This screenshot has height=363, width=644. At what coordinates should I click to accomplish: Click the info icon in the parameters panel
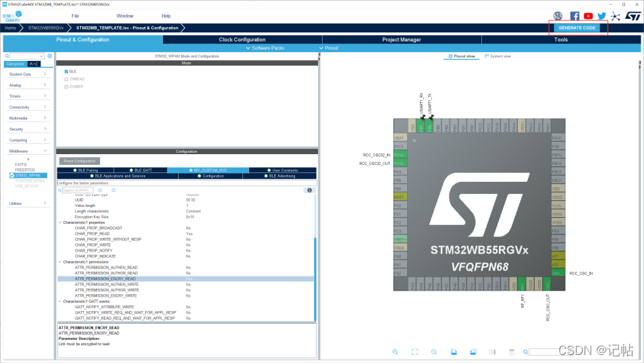pyautogui.click(x=310, y=191)
